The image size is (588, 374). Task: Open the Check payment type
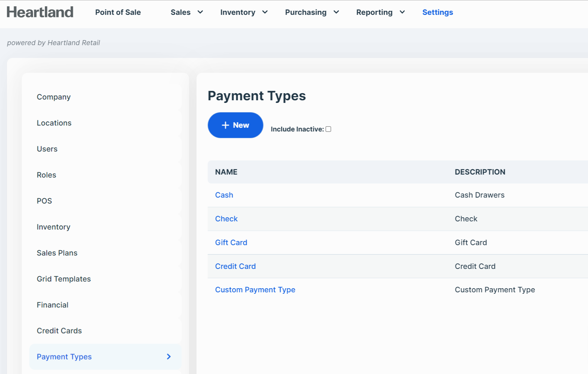click(226, 219)
